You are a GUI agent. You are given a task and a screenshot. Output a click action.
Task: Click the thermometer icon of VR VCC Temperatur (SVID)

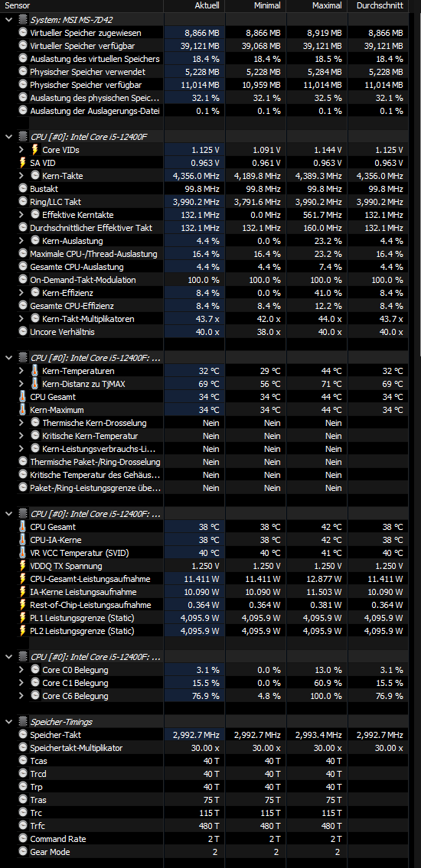[23, 552]
